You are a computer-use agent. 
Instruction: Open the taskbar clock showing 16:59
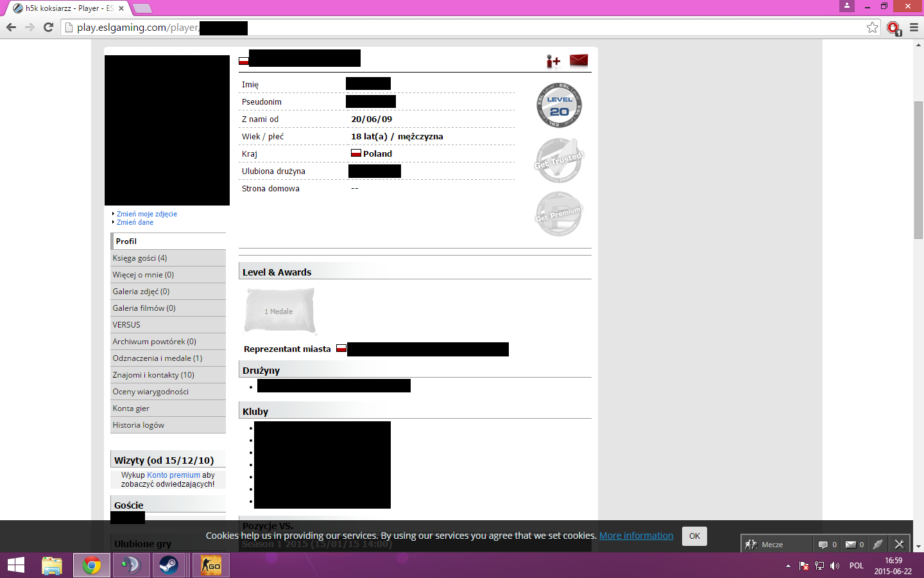point(893,566)
